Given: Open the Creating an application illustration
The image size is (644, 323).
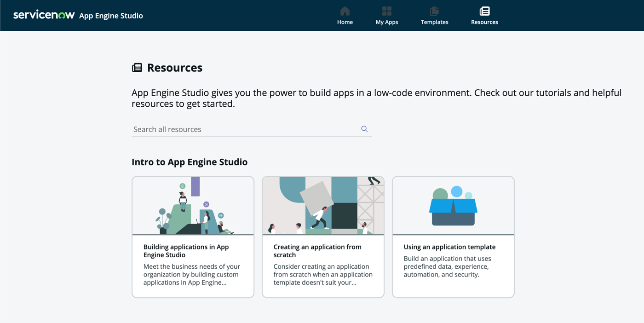Looking at the screenshot, I should tap(323, 206).
